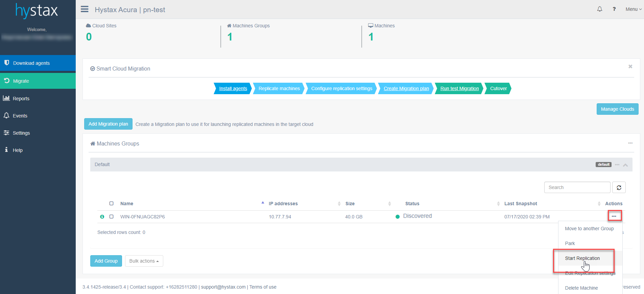
Task: Open the Default group ellipsis menu
Action: [x=617, y=165]
